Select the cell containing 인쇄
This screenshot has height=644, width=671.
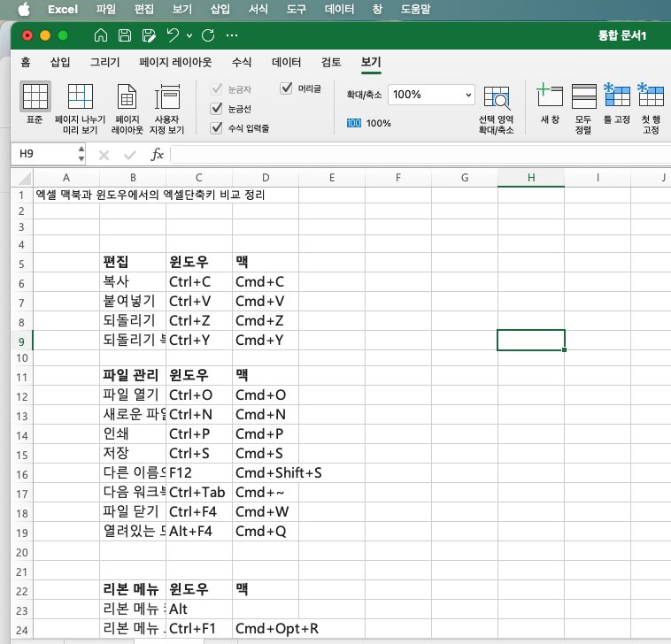point(133,434)
